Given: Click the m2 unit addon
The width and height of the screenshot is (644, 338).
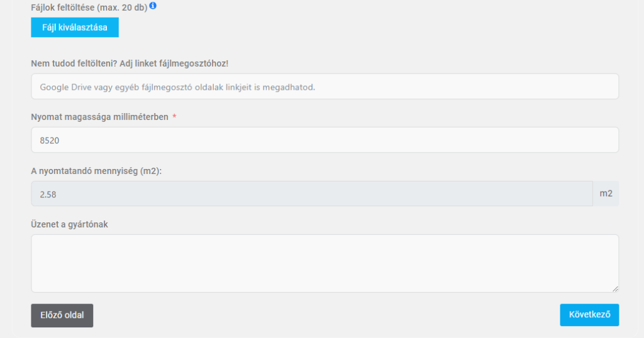Looking at the screenshot, I should [606, 194].
